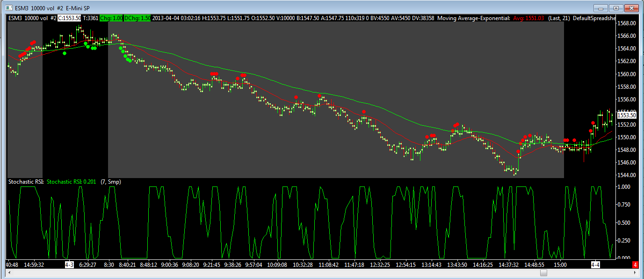Viewport: 644px width, 279px height.
Task: Click the scrollbar right arrow
Action: tap(635, 273)
